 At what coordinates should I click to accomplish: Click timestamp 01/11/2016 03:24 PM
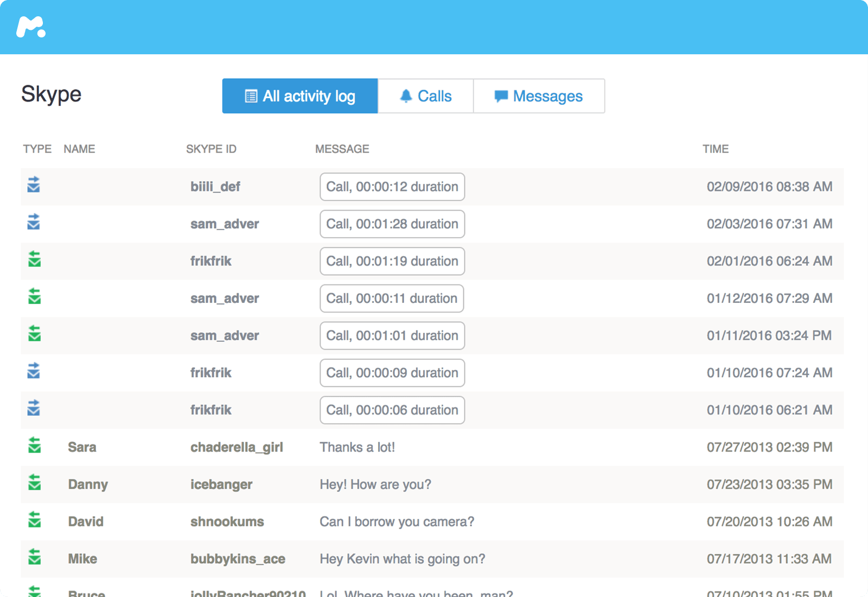pyautogui.click(x=769, y=335)
